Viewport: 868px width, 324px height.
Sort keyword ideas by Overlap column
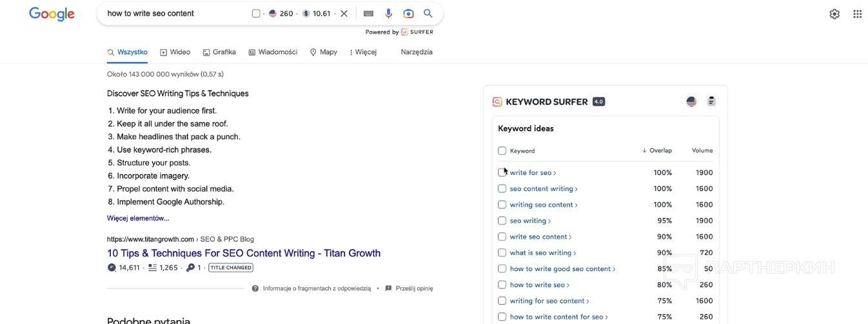tap(657, 151)
